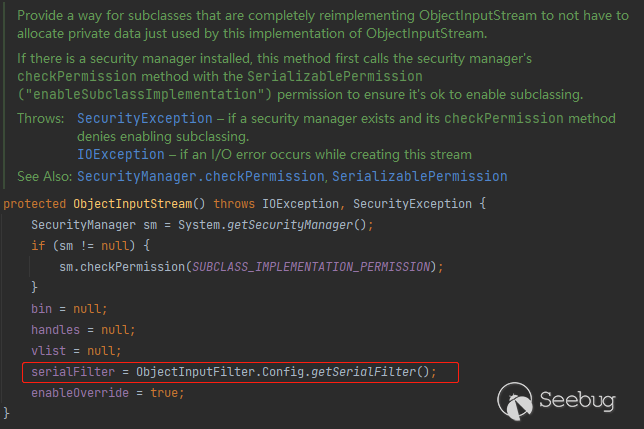Click SUBCLASS_IMPLEMENTATION_PERMISSION constant
This screenshot has width=644, height=429.
311,267
